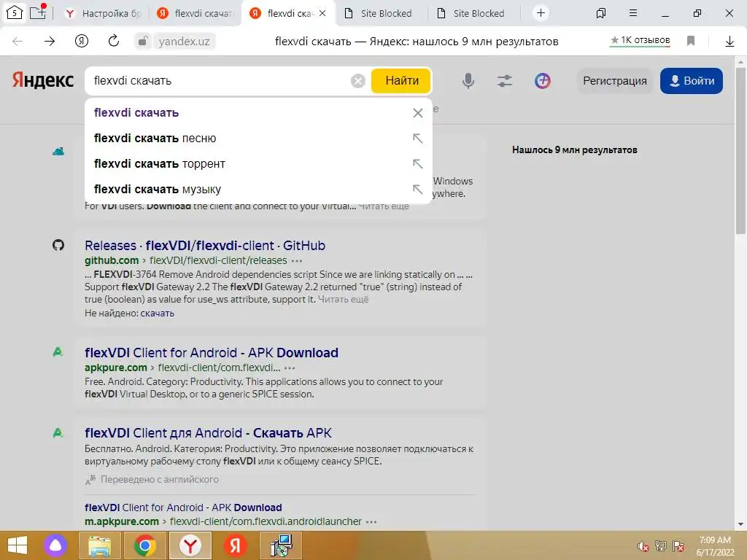This screenshot has width=747, height=560.
Task: Open the bookmarks collections icon
Action: coord(601,13)
